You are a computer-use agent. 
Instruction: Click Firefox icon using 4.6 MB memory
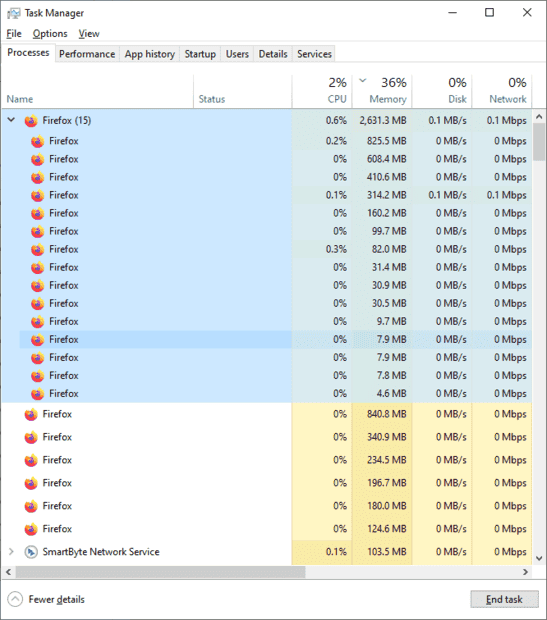pyautogui.click(x=38, y=394)
